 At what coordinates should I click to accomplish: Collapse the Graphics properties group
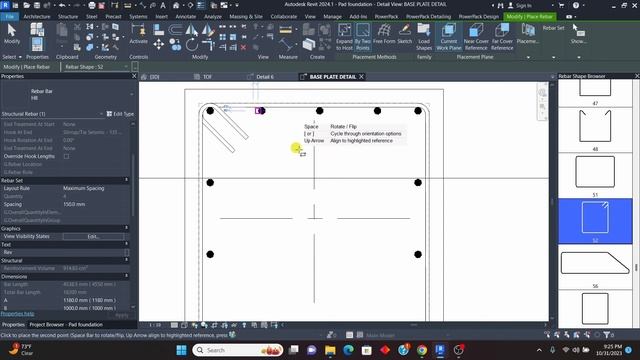[x=127, y=228]
